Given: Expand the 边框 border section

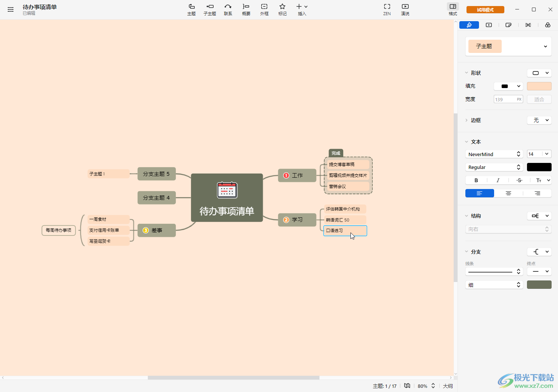Looking at the screenshot, I should (467, 120).
